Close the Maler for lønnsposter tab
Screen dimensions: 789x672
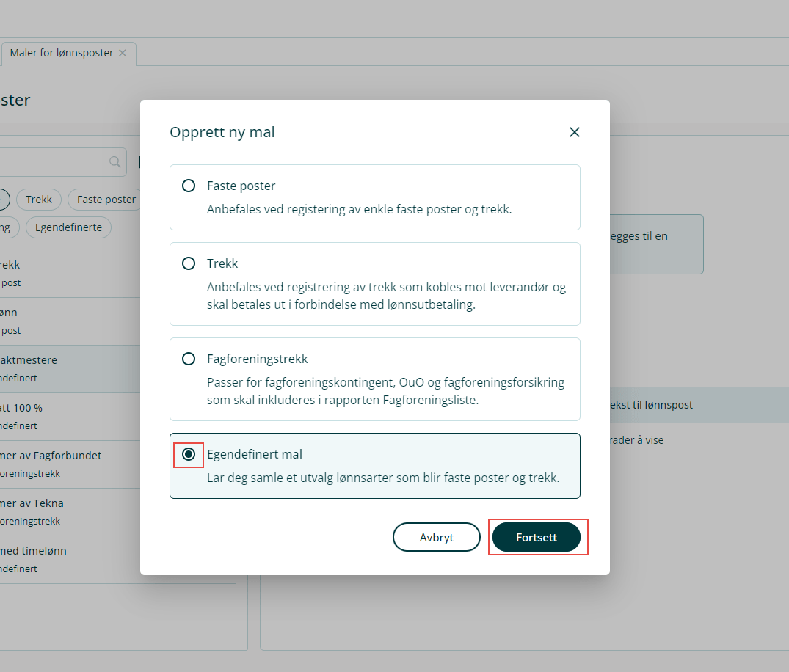[x=123, y=53]
